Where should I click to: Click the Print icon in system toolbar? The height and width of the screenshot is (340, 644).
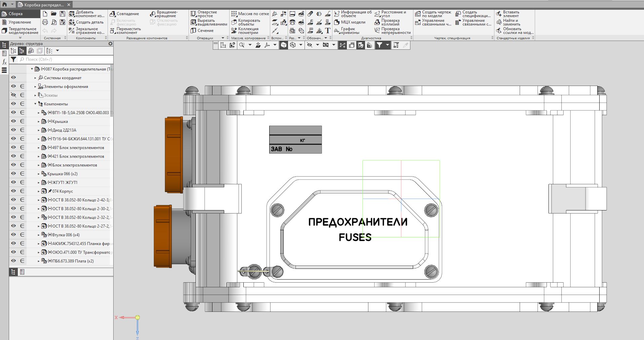(x=45, y=22)
